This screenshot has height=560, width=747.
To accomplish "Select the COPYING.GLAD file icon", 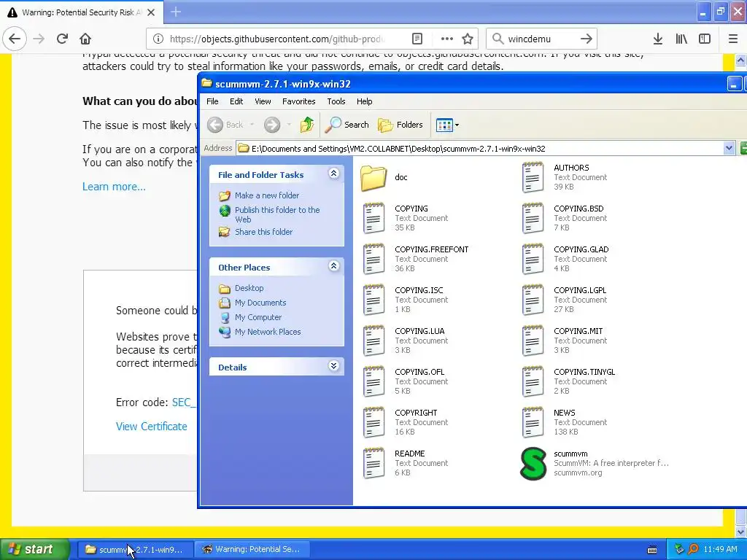I will coord(533,259).
